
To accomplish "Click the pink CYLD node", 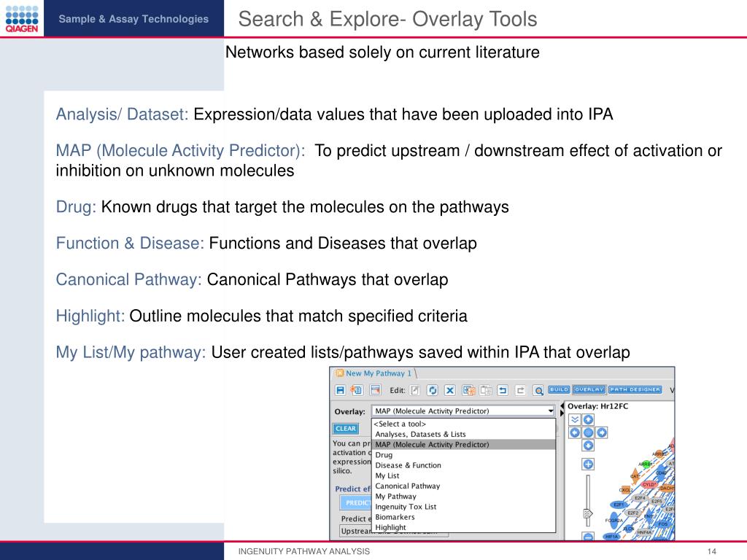I will [x=649, y=485].
